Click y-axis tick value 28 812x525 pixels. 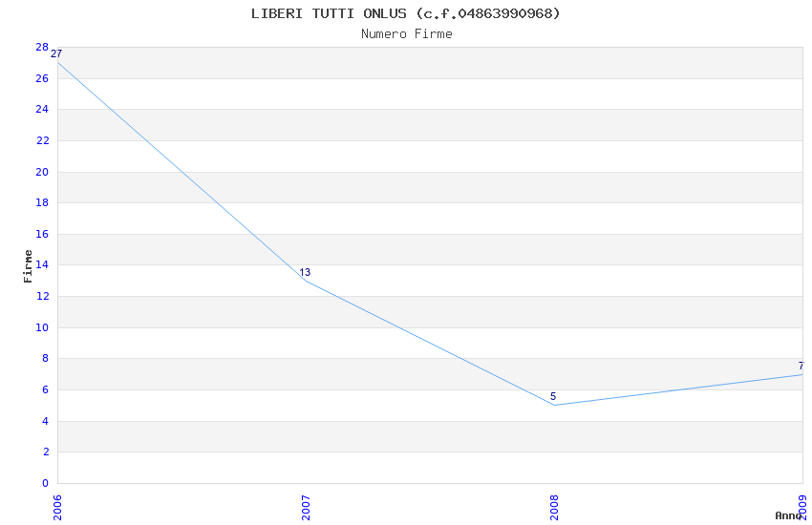point(42,47)
